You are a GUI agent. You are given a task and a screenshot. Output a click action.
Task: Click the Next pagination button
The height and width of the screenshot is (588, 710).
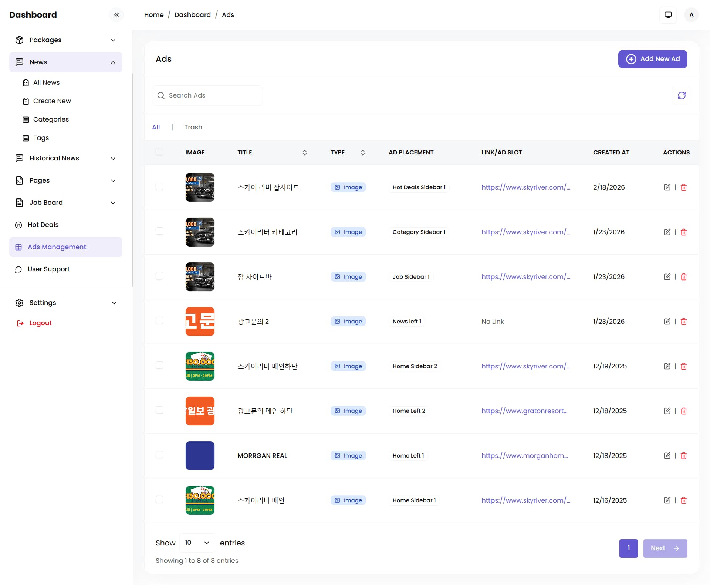point(665,548)
